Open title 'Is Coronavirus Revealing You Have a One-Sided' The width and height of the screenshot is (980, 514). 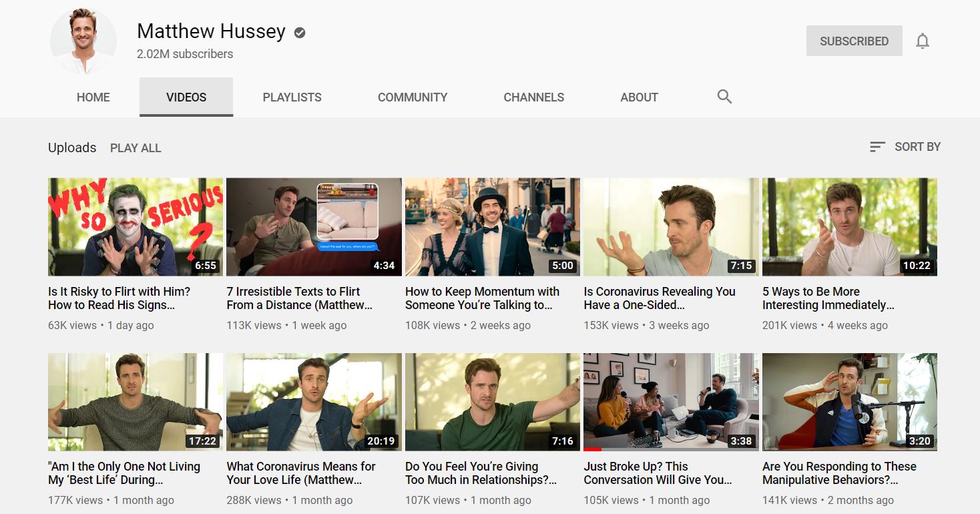(x=660, y=298)
